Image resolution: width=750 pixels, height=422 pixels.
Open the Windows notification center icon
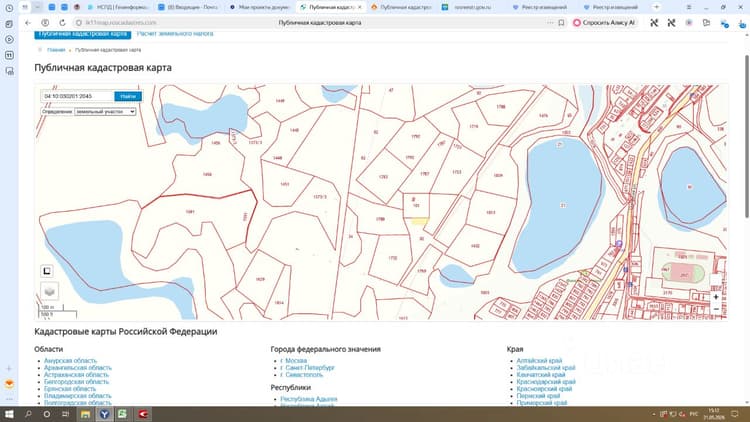[735, 414]
